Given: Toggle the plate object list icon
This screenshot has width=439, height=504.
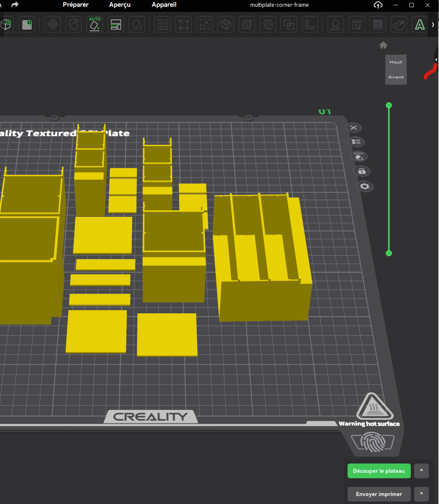Looking at the screenshot, I should point(356,141).
